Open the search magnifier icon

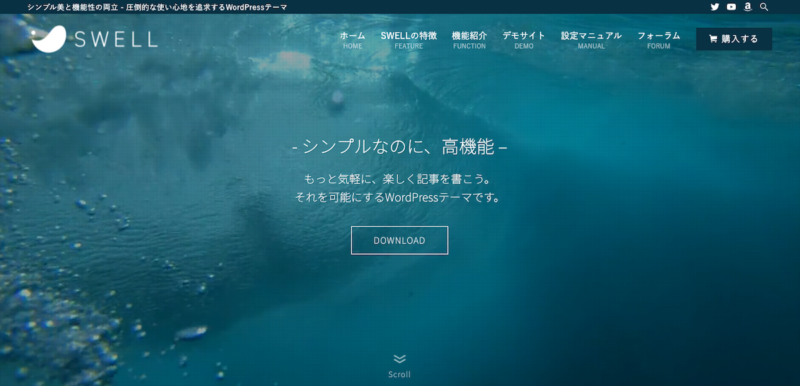click(x=764, y=7)
